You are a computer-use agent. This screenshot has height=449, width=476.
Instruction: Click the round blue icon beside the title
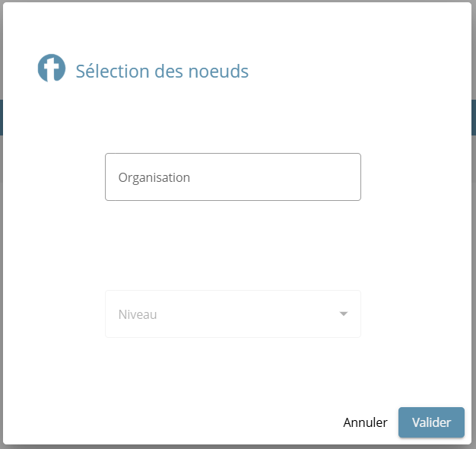click(52, 68)
